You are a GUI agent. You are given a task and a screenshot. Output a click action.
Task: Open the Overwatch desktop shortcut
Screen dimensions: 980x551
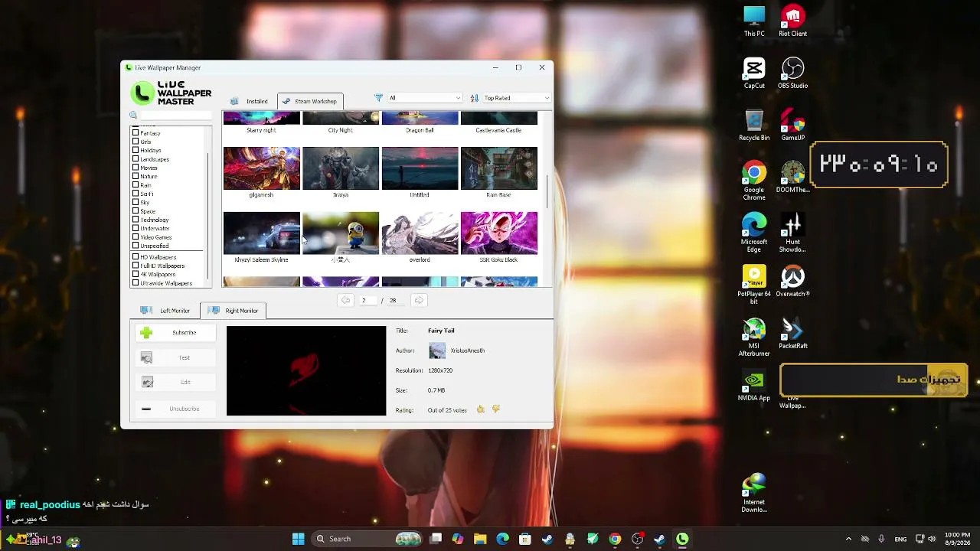[792, 281]
